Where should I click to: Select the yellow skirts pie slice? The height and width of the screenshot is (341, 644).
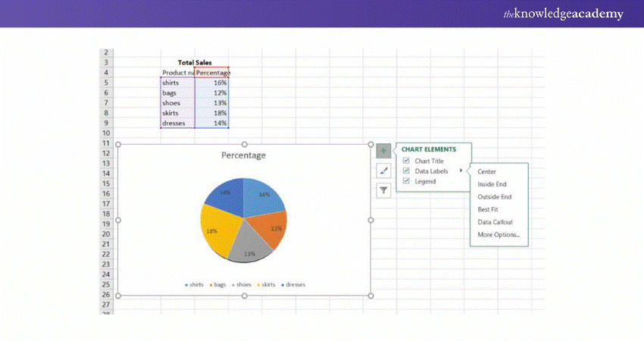[216, 229]
